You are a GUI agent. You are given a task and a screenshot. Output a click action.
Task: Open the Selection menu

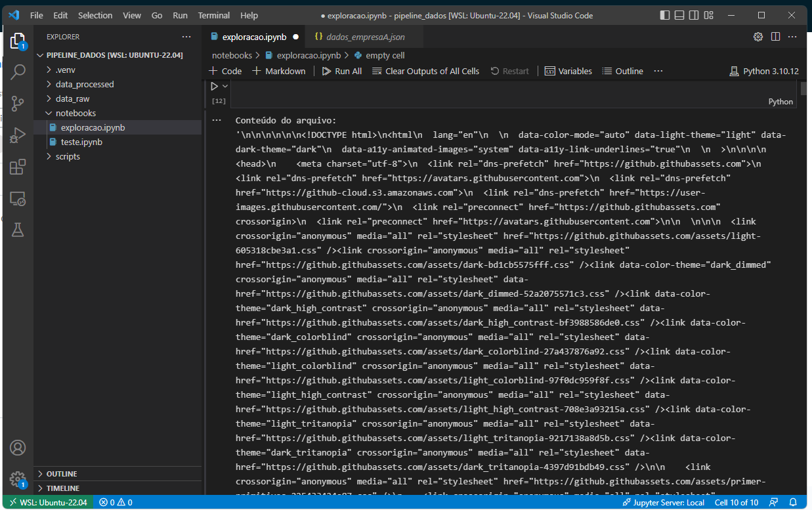95,15
